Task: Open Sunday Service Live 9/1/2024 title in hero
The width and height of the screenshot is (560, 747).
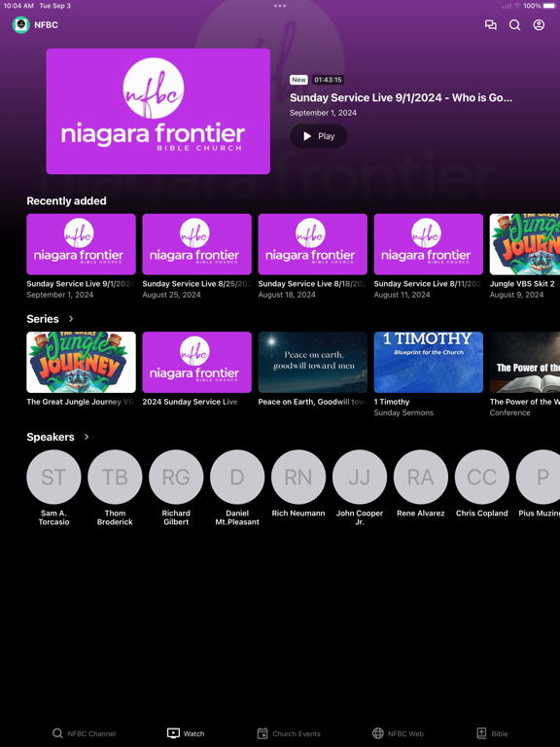Action: [x=401, y=97]
